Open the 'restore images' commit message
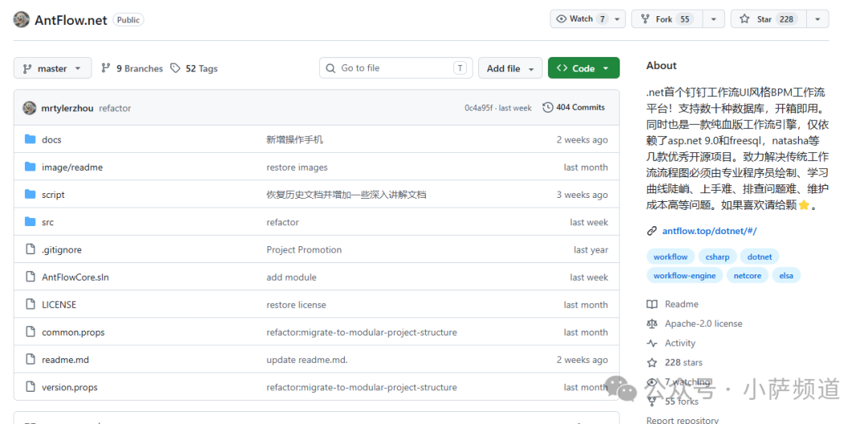The width and height of the screenshot is (868, 424). [x=297, y=167]
